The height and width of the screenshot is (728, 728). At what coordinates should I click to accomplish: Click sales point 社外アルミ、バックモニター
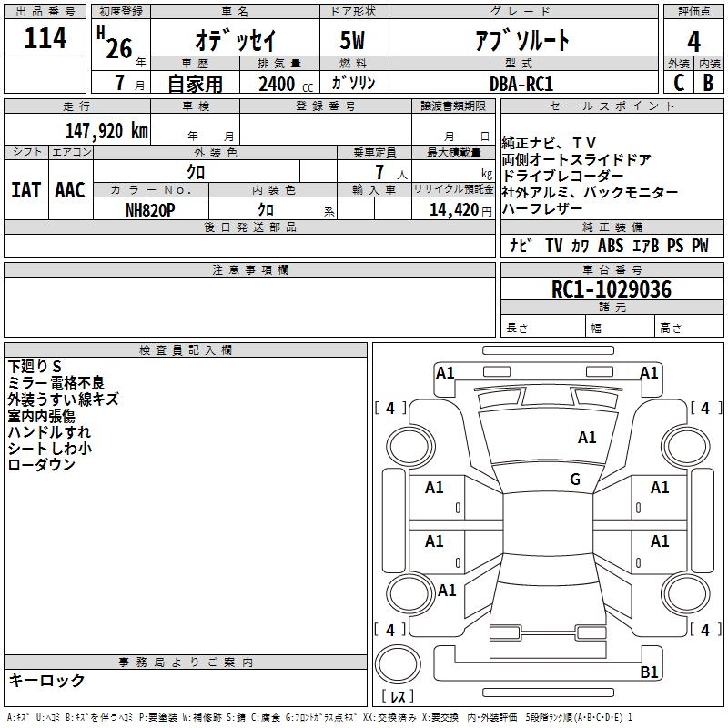coord(590,192)
